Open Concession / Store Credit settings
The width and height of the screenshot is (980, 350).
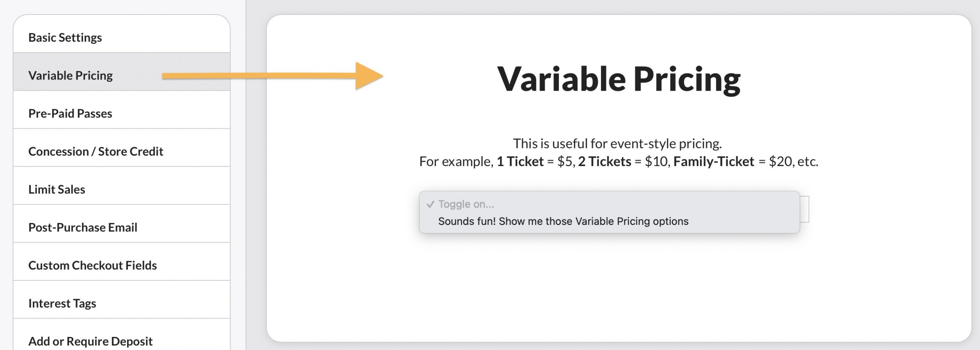coord(96,151)
